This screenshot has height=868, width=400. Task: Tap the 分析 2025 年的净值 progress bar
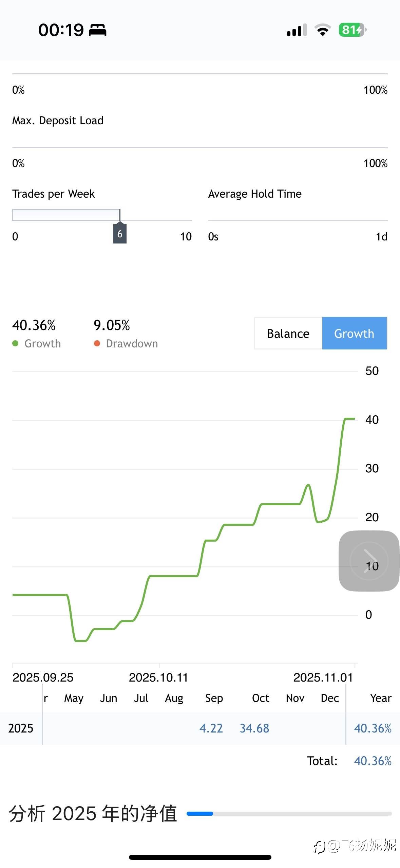tap(289, 813)
